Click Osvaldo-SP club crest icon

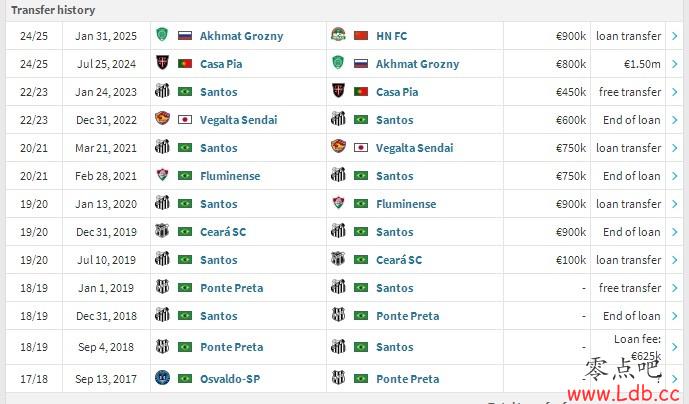(162, 378)
